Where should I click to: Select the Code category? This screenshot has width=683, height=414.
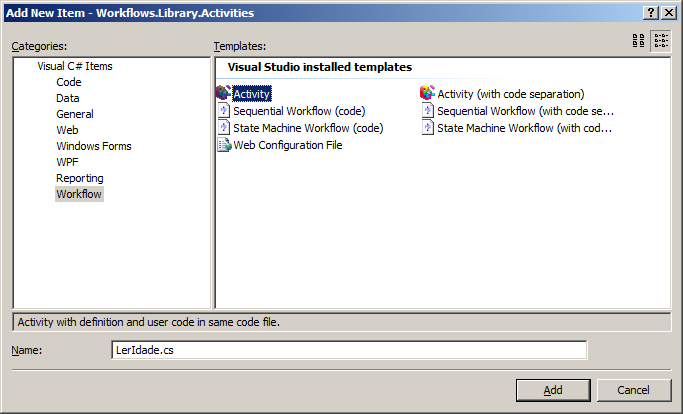[69, 82]
